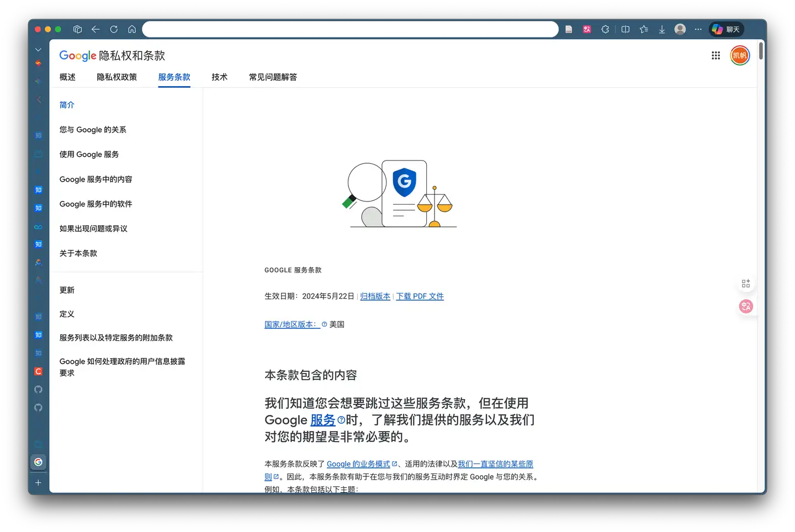Reload the current page

click(114, 29)
